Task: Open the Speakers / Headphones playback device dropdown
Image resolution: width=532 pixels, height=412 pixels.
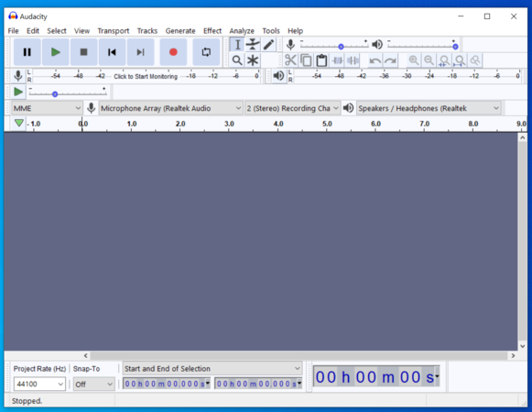Action: [429, 108]
